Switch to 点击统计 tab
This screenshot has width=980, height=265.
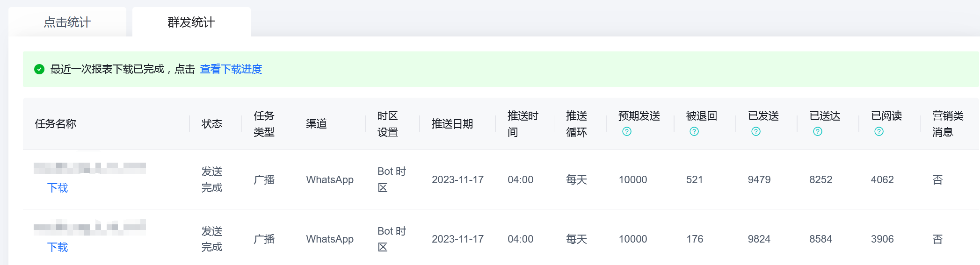(x=67, y=22)
